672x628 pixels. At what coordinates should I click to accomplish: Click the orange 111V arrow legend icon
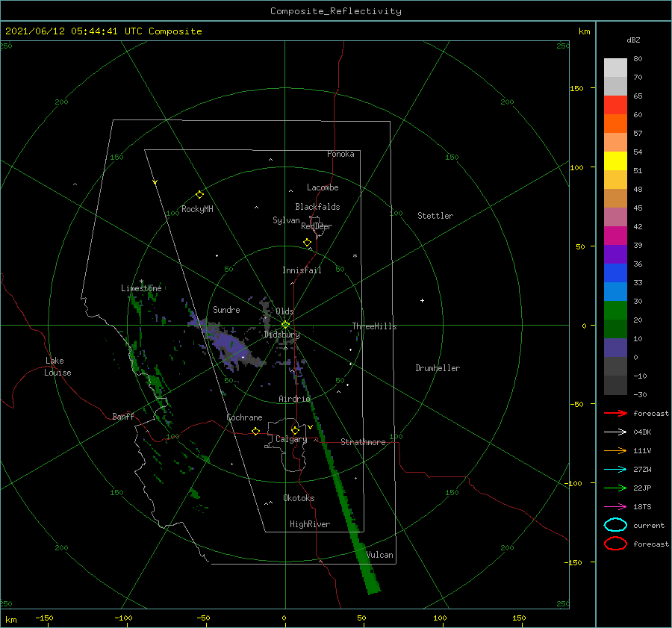coord(615,450)
